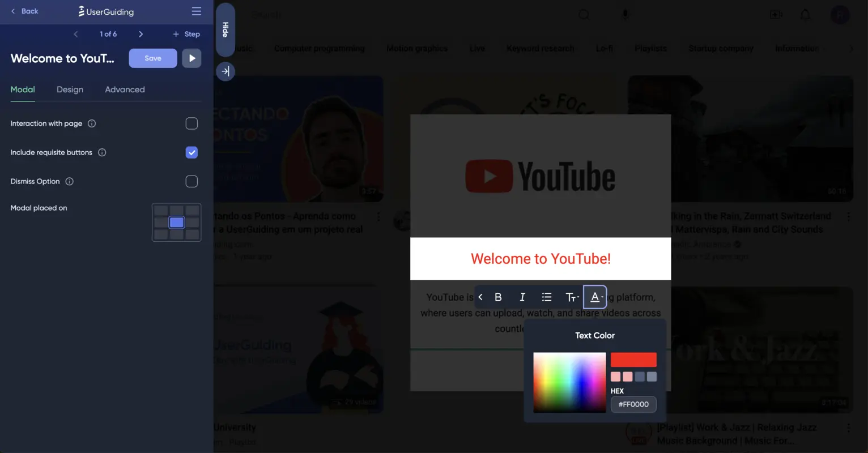
Task: Open options for Work & Jazz video
Action: click(x=848, y=429)
